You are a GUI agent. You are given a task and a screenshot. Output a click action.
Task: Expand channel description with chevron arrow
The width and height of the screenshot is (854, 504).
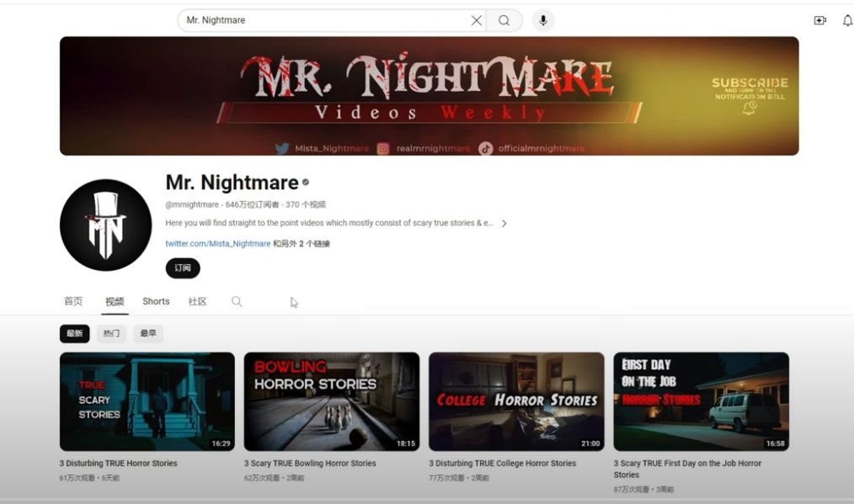pos(504,223)
